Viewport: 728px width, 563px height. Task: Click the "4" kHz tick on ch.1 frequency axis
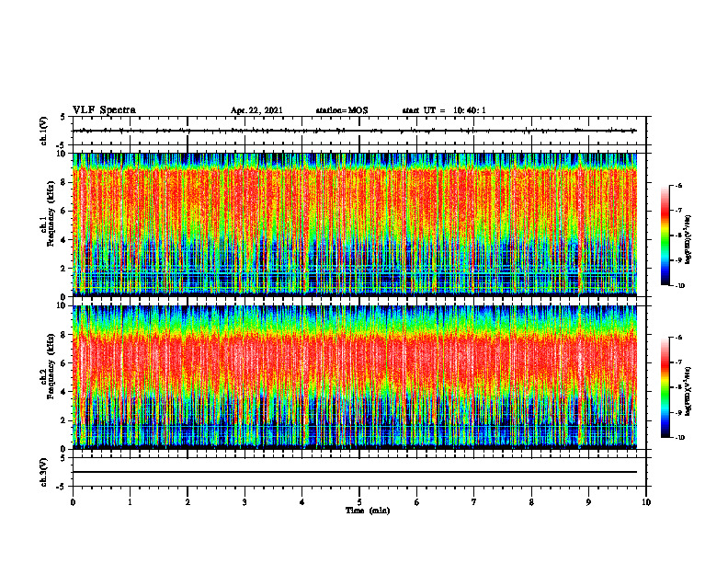tap(64, 240)
